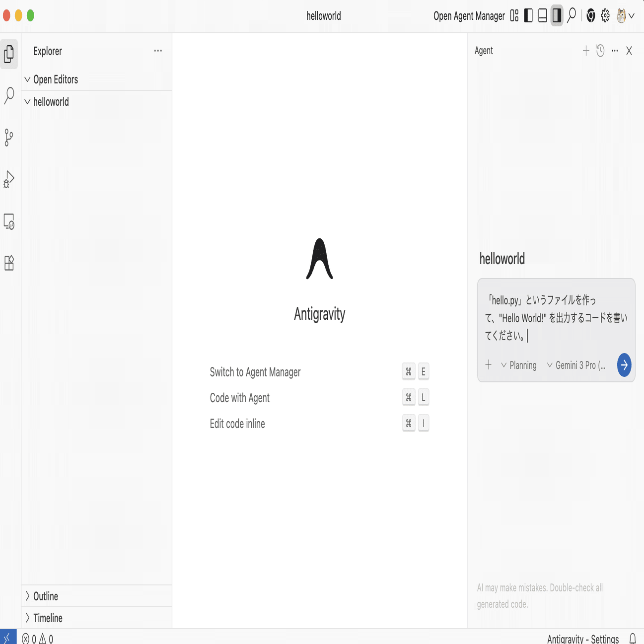644x644 pixels.
Task: Close the Agent panel
Action: point(629,51)
